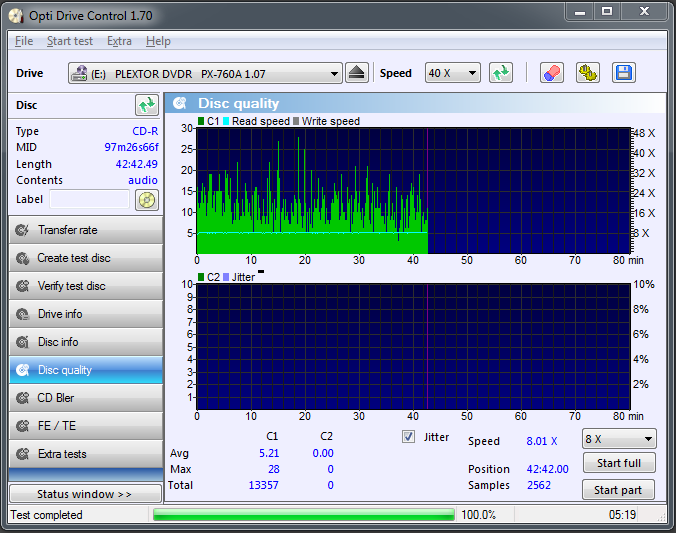This screenshot has height=533, width=676.
Task: Click the gray Write speed legend swatch
Action: pos(296,121)
